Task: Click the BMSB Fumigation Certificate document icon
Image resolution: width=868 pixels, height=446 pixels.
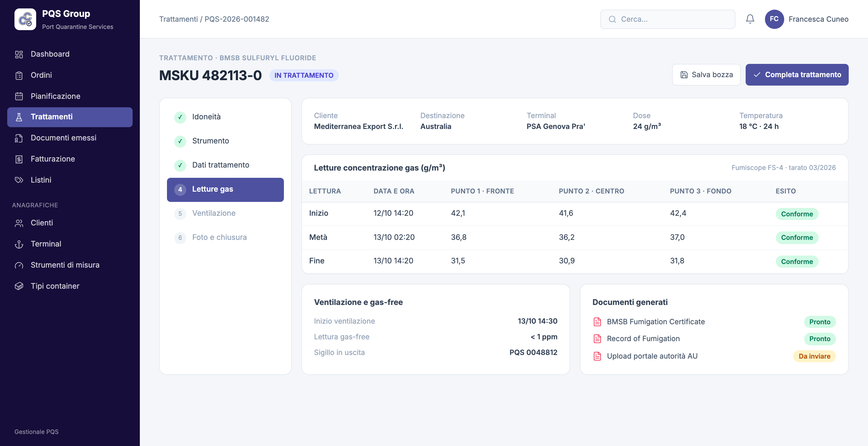Action: click(x=597, y=322)
